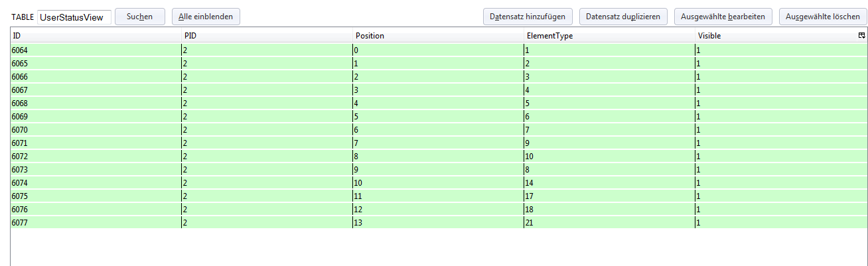The width and height of the screenshot is (868, 266).
Task: Click Ausgewählte löschen button
Action: point(823,17)
